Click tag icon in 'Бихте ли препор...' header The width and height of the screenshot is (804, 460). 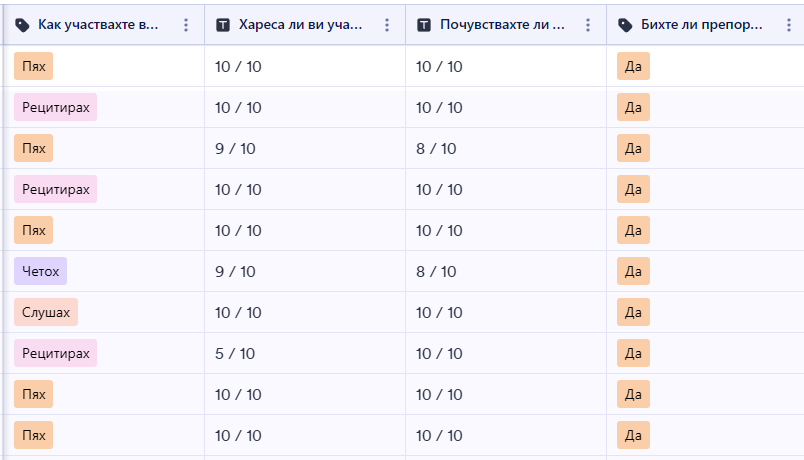625,25
